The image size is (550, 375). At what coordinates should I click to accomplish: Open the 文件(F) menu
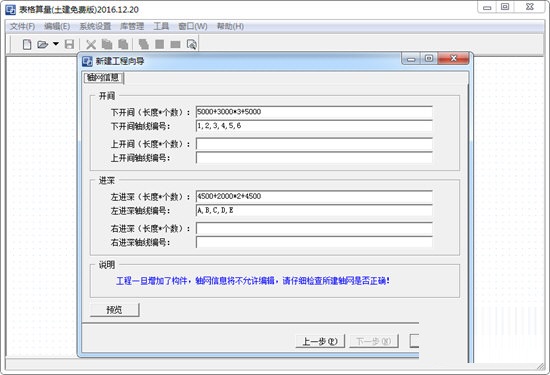(x=22, y=26)
